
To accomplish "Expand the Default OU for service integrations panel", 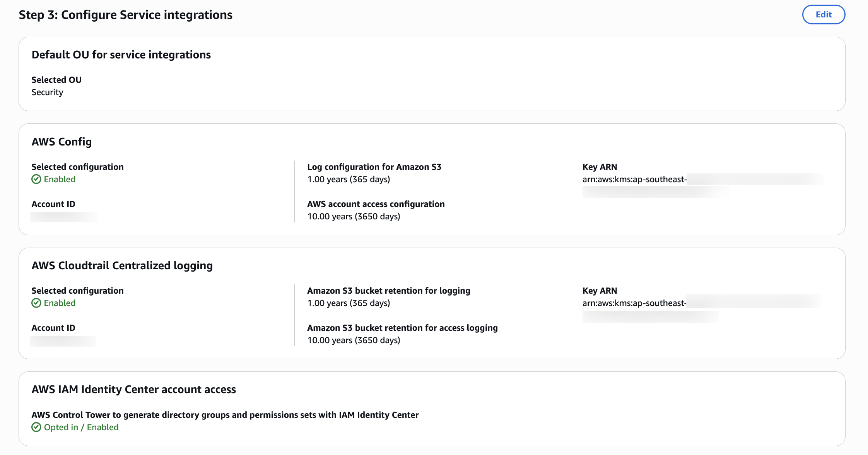I will pos(121,55).
